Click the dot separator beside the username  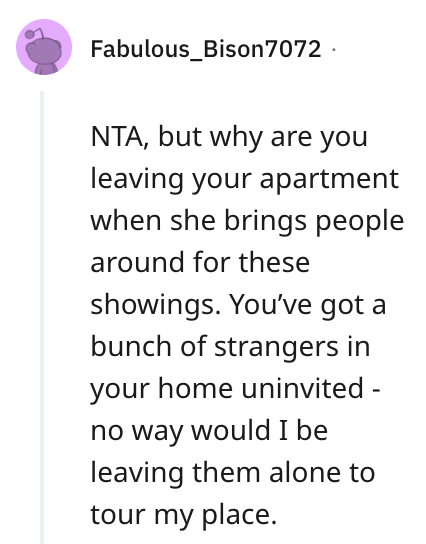(334, 50)
